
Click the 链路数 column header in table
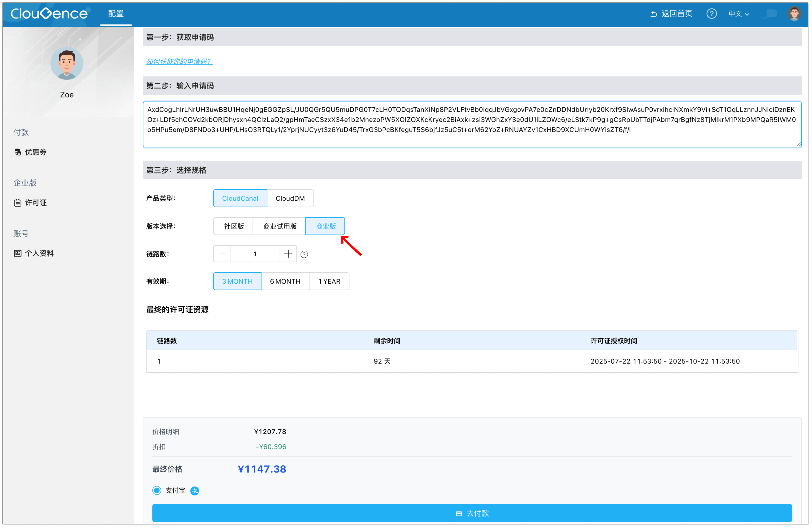click(167, 341)
